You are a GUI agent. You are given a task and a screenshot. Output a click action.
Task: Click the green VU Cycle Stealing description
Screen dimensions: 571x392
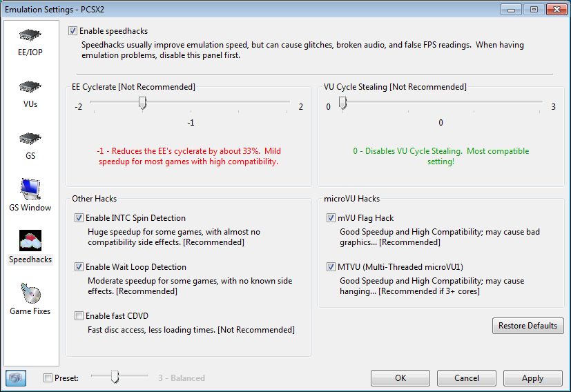click(x=441, y=156)
